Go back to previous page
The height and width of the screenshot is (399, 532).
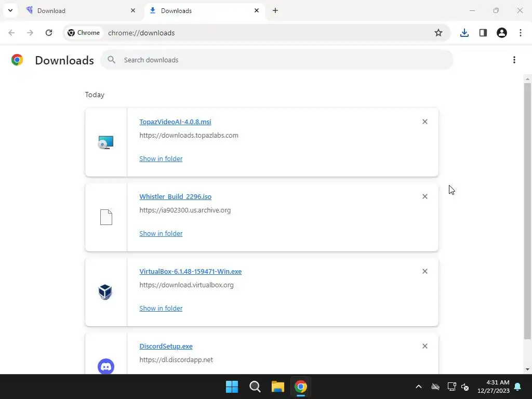click(x=11, y=33)
